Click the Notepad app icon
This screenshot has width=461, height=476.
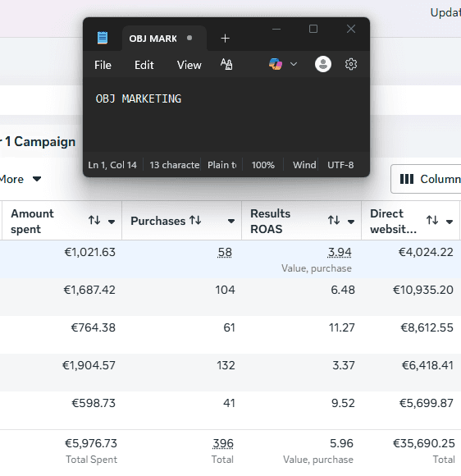pyautogui.click(x=103, y=38)
